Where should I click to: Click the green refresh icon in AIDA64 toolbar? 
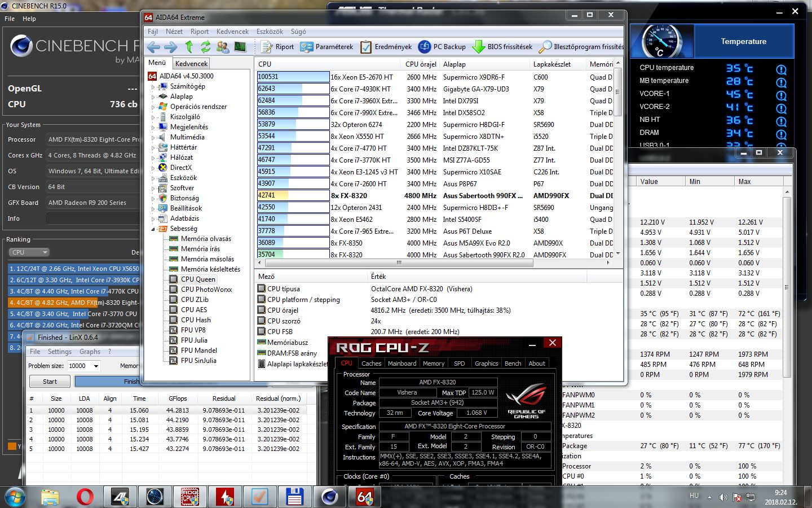click(x=206, y=47)
